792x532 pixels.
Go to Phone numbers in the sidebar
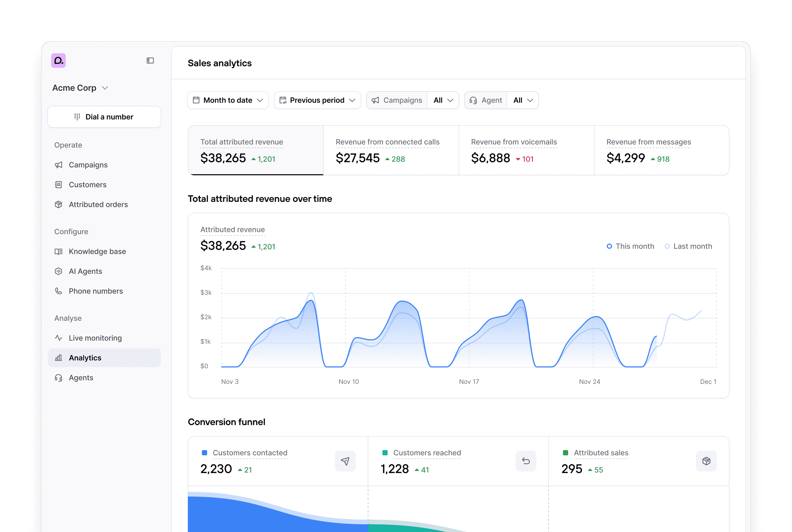(96, 291)
